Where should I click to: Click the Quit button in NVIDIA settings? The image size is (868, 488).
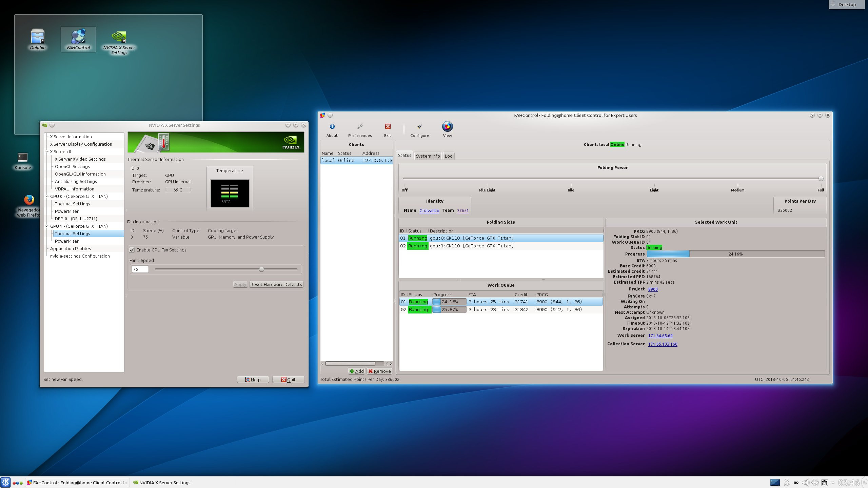(288, 380)
